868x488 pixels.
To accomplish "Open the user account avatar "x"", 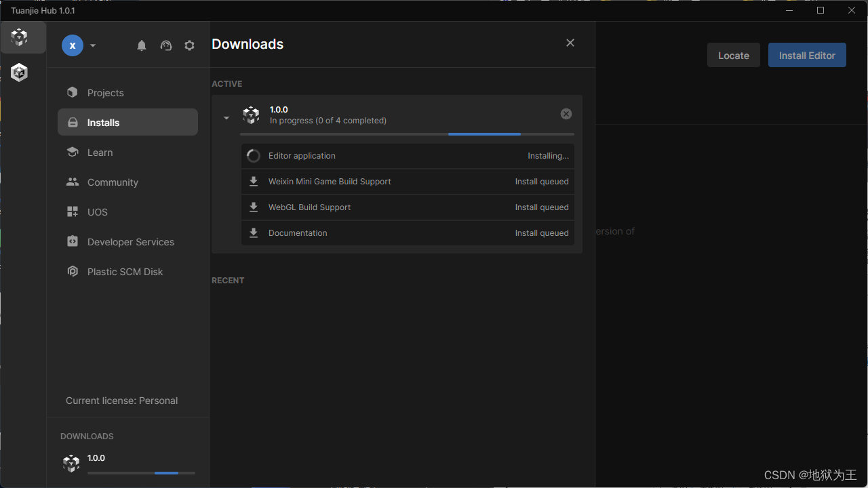I will coord(73,45).
